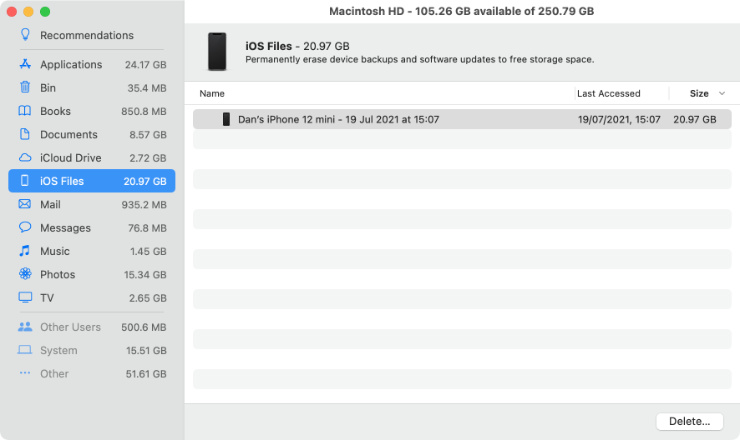Zoom the window with the green button
Viewport: 740px width, 440px height.
pos(45,12)
